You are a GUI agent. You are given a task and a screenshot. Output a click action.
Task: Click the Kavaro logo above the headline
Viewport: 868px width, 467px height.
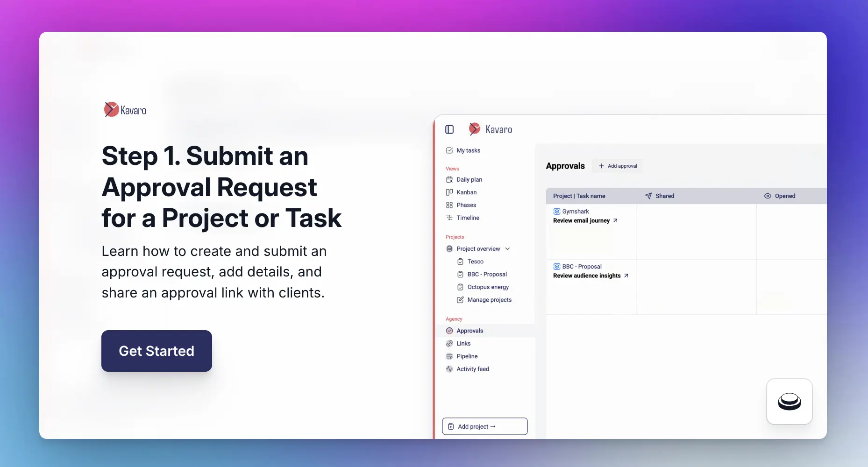125,110
